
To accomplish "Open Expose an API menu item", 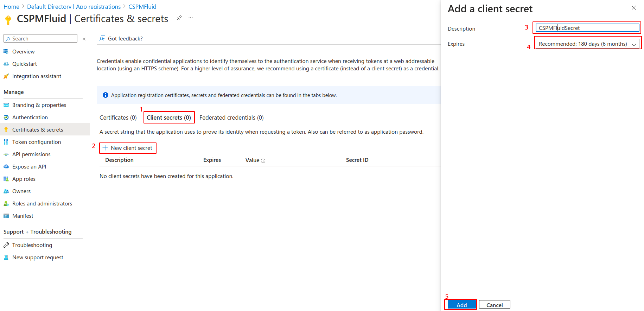I will point(29,166).
